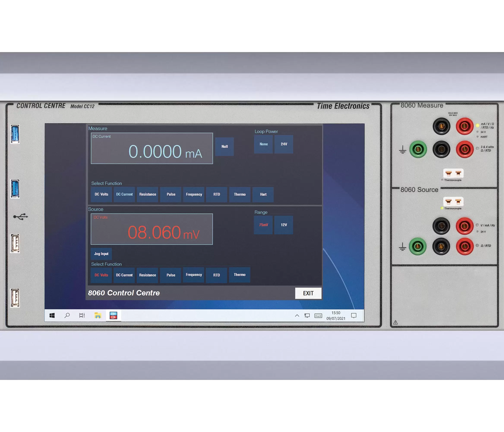The width and height of the screenshot is (504, 432).
Task: Click the taskbar clock showing 15:50
Action: [x=336, y=313]
